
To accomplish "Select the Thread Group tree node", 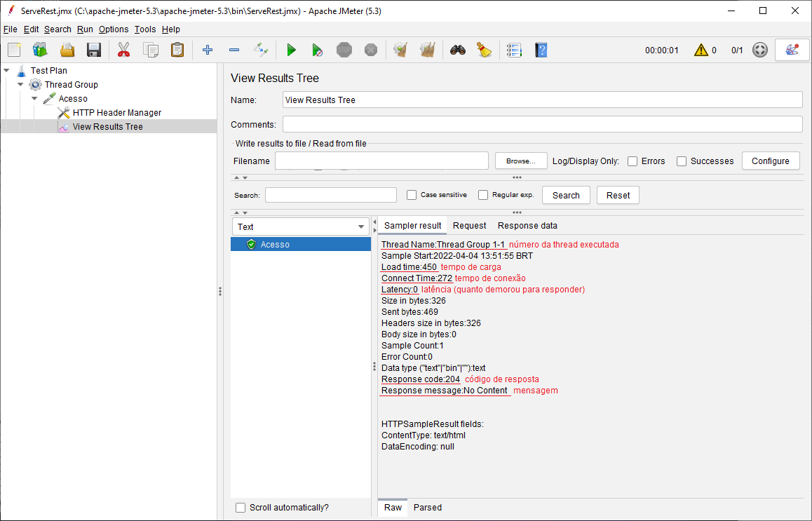I will tap(71, 84).
